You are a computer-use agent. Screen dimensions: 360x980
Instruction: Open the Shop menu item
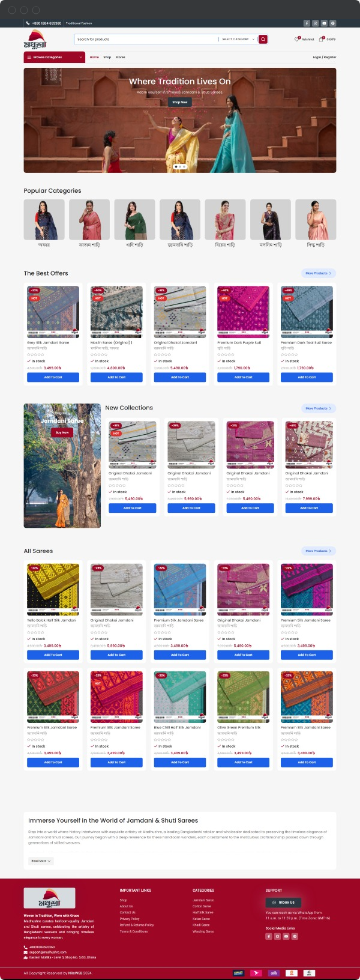pos(107,57)
